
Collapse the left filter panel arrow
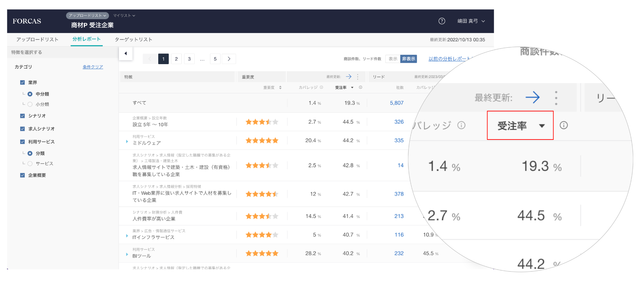point(125,53)
